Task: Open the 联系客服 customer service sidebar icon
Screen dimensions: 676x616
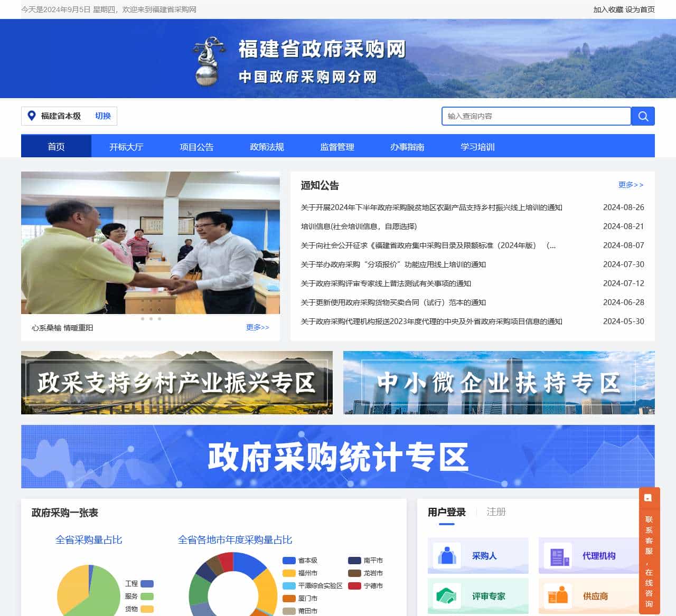Action: coord(649,497)
